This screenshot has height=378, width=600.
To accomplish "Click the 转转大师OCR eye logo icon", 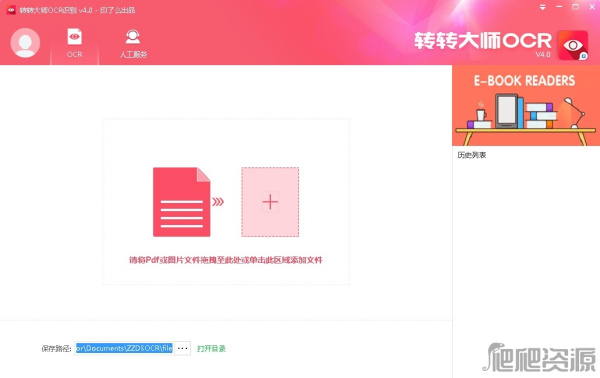I will click(x=573, y=46).
